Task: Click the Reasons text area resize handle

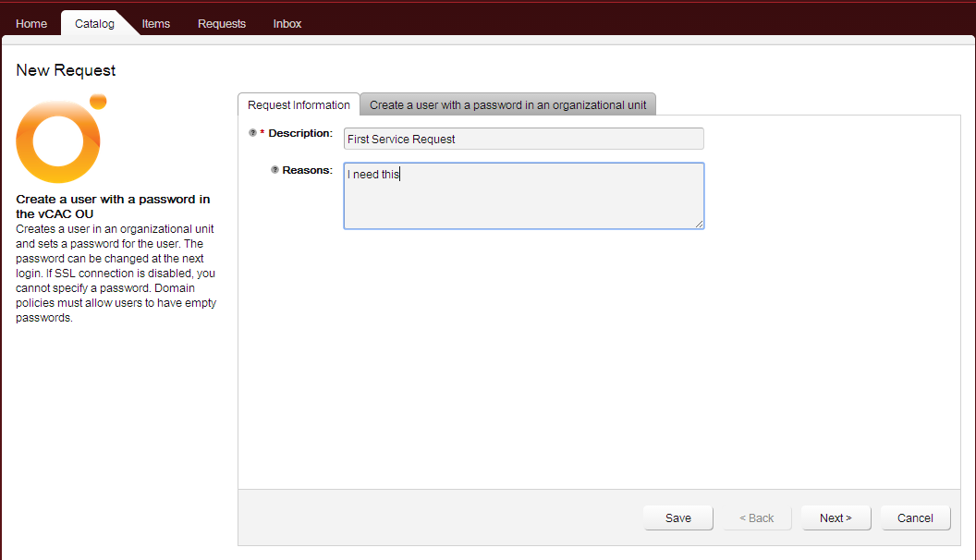Action: (x=700, y=224)
